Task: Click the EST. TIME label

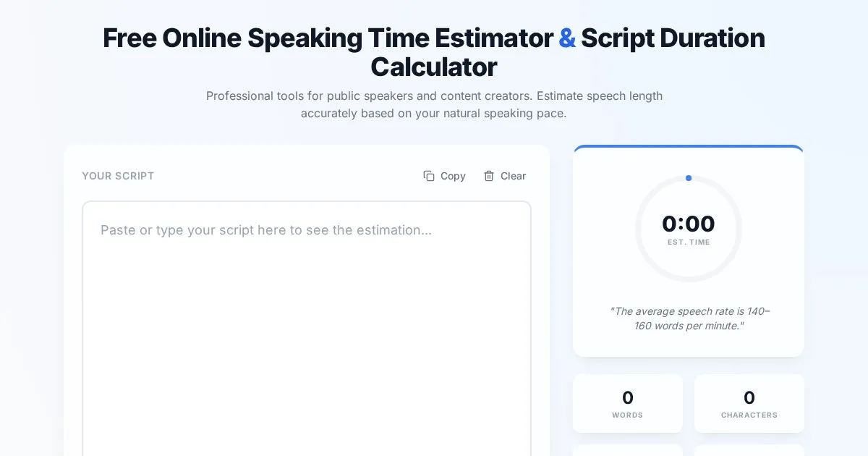Action: [689, 242]
